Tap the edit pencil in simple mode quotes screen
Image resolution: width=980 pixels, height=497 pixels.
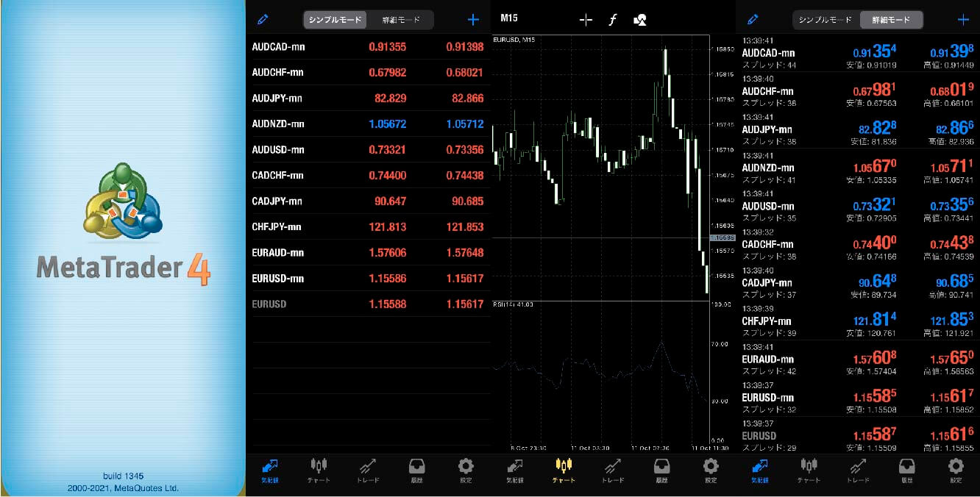click(263, 20)
